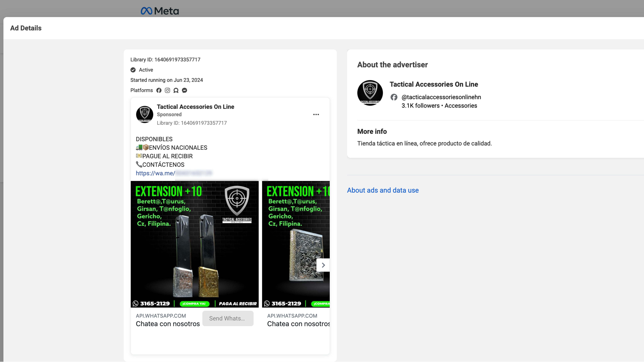Open About ads and data use link
The height and width of the screenshot is (362, 644).
(382, 190)
